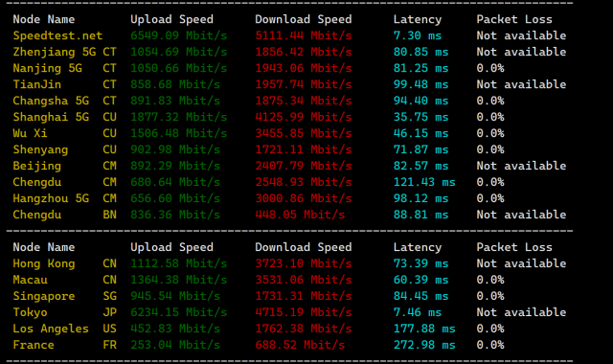Select the Chengdu CM latency 121.43 ms
The image size is (613, 364).
(424, 182)
